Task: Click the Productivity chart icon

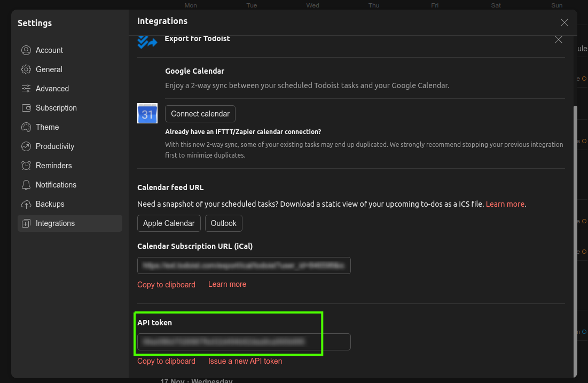Action: coord(26,146)
